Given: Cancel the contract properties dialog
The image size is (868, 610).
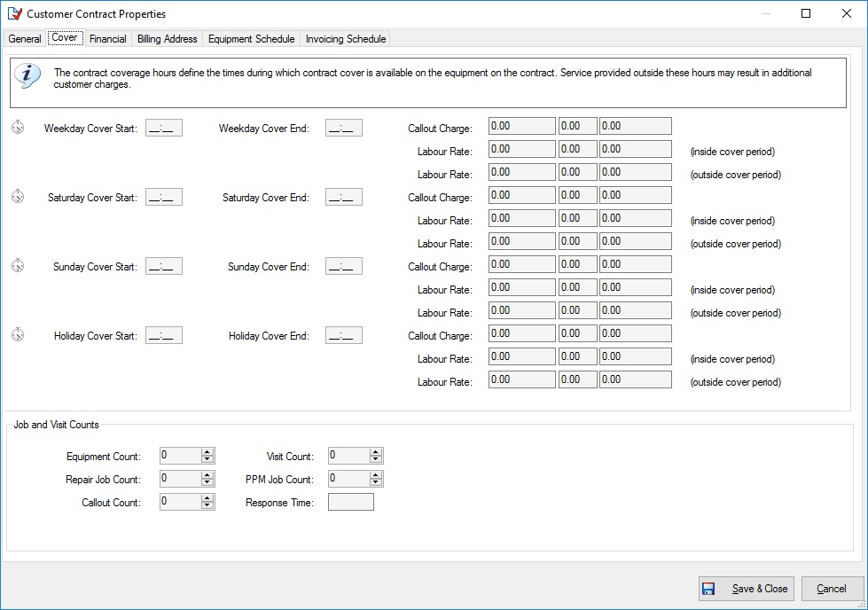Looking at the screenshot, I should click(832, 589).
